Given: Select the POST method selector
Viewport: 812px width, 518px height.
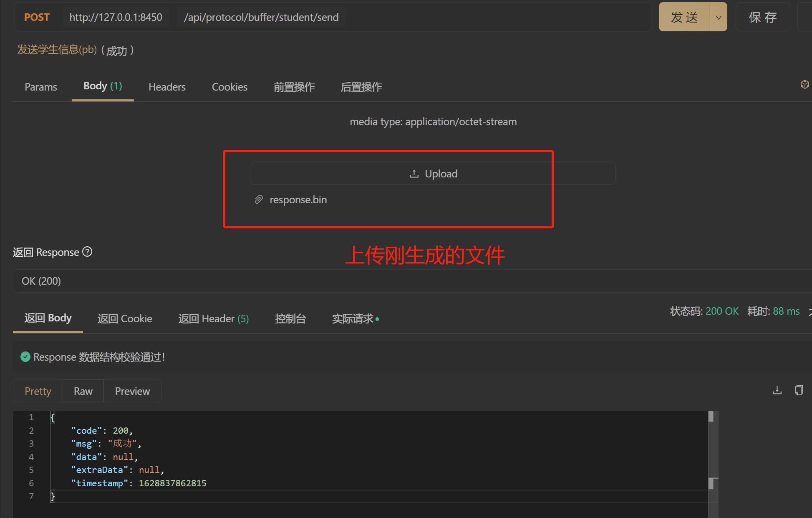Looking at the screenshot, I should [37, 17].
